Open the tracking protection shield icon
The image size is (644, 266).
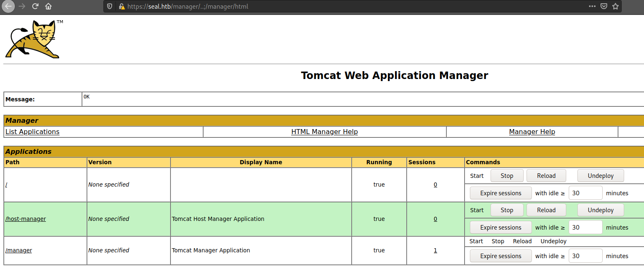(x=110, y=6)
